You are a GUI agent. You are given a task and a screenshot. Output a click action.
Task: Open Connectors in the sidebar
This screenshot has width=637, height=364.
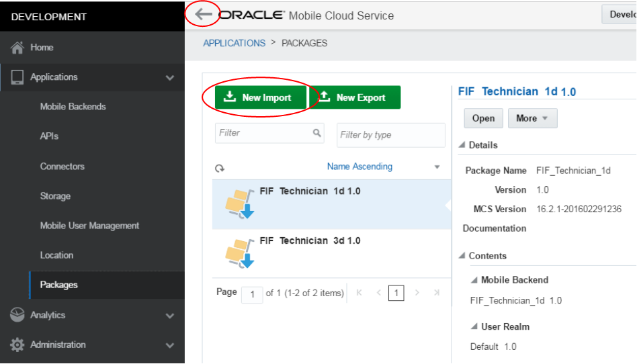[x=62, y=167]
